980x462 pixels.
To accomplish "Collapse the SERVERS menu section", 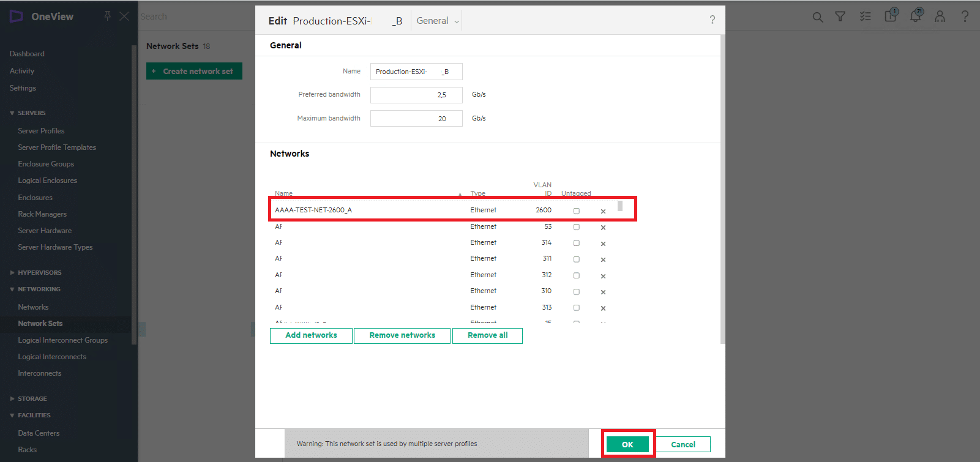I will point(28,113).
